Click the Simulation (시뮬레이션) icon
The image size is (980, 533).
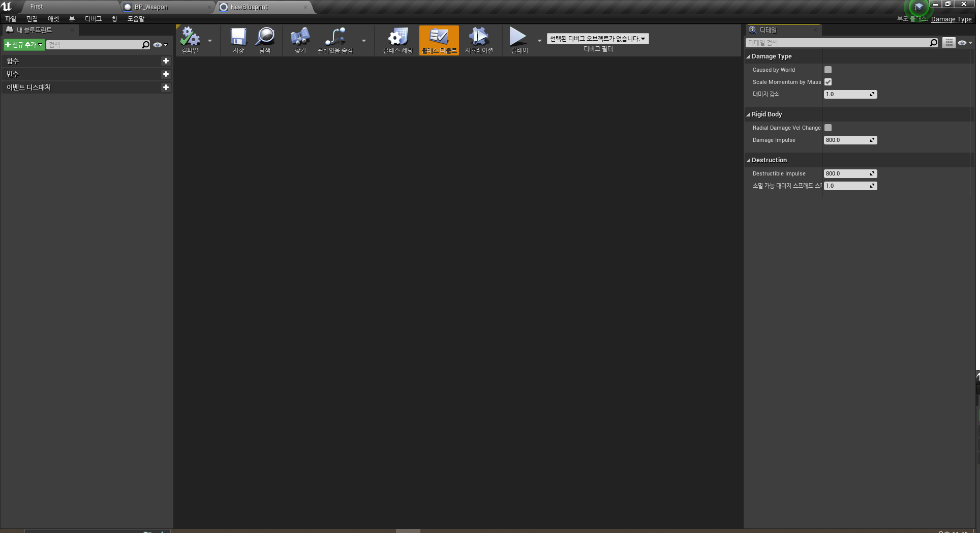pos(479,40)
